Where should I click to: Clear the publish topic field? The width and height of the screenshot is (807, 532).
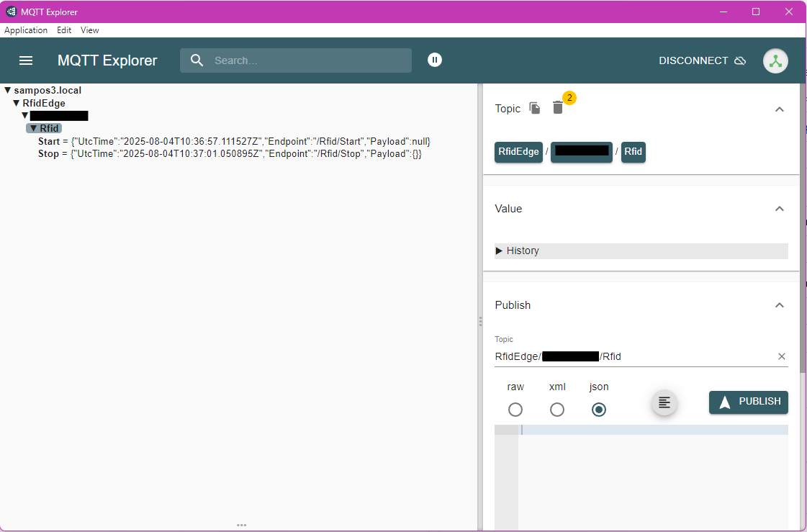tap(781, 356)
